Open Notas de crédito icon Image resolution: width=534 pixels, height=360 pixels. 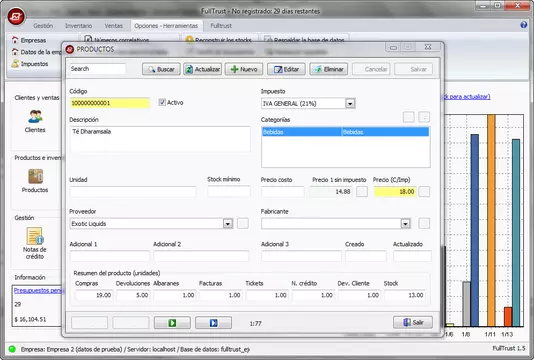[35, 236]
